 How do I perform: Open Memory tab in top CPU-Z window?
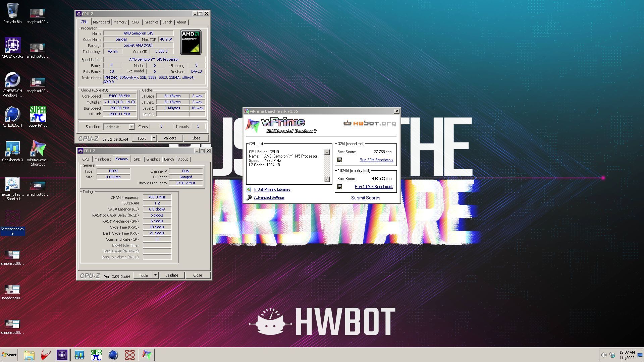tap(120, 22)
